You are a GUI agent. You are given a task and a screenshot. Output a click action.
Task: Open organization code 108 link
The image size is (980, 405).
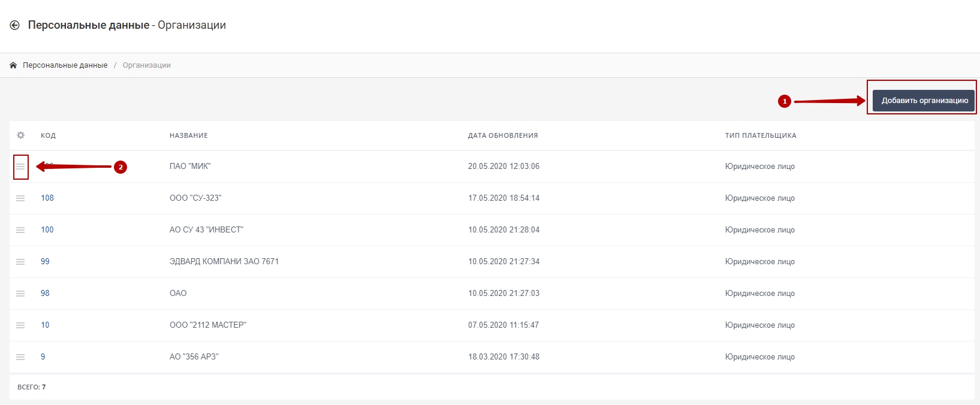click(47, 198)
